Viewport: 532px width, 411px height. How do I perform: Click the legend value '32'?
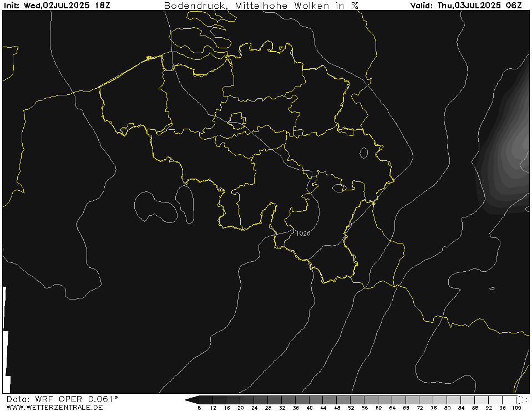[282, 408]
